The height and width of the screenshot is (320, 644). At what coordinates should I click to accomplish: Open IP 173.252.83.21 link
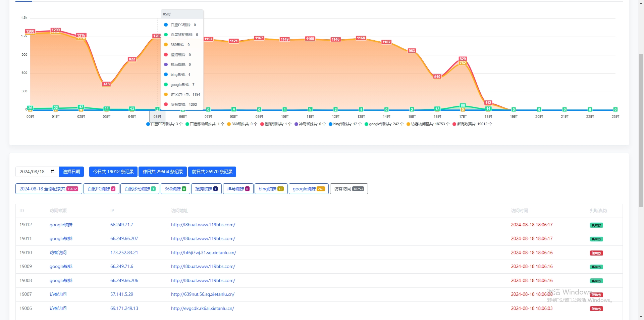(x=124, y=253)
